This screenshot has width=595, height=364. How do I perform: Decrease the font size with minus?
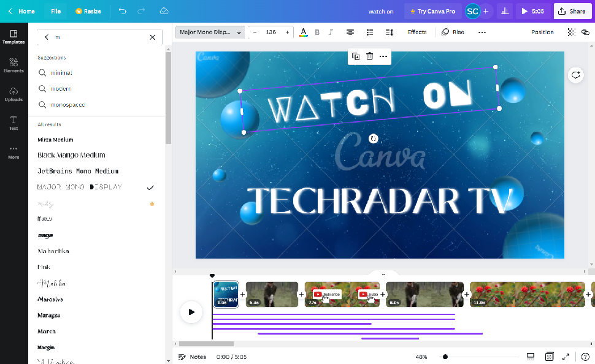pos(255,32)
